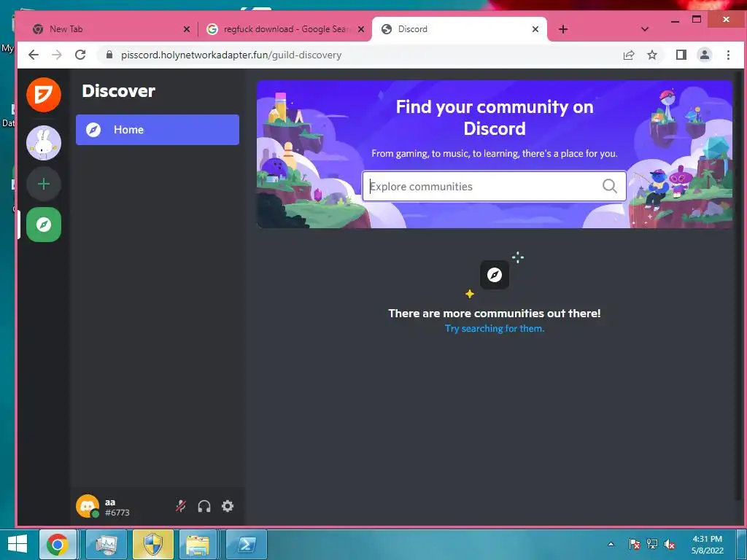Click the compass icon above empty state text
Viewport: 747px width, 560px height.
click(x=494, y=275)
